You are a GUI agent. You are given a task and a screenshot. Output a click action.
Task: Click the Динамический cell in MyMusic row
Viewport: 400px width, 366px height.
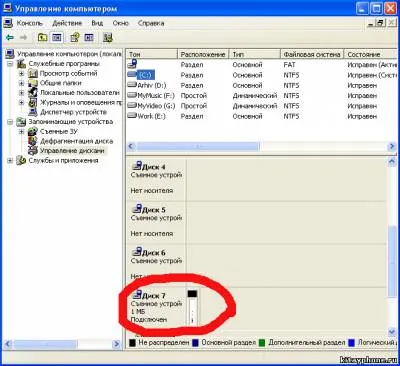coord(255,95)
